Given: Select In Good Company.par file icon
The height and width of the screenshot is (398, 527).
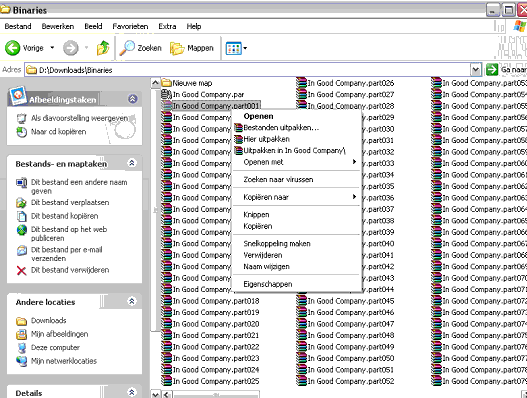Looking at the screenshot, I should tap(166, 94).
